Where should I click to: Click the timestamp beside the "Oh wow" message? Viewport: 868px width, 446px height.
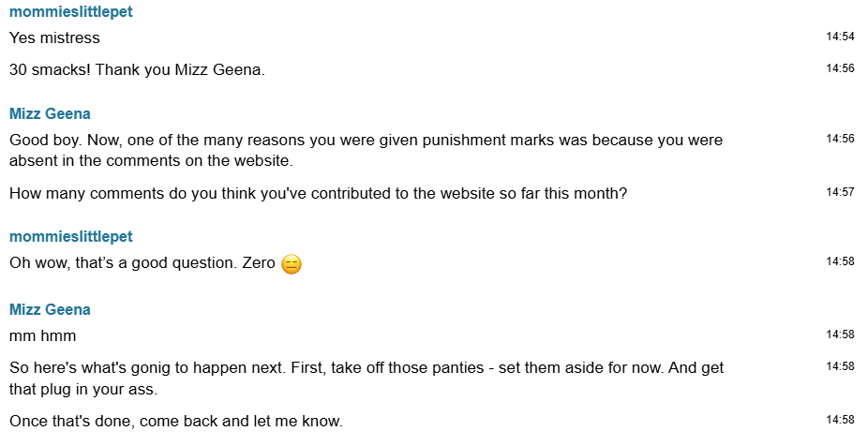(x=840, y=260)
